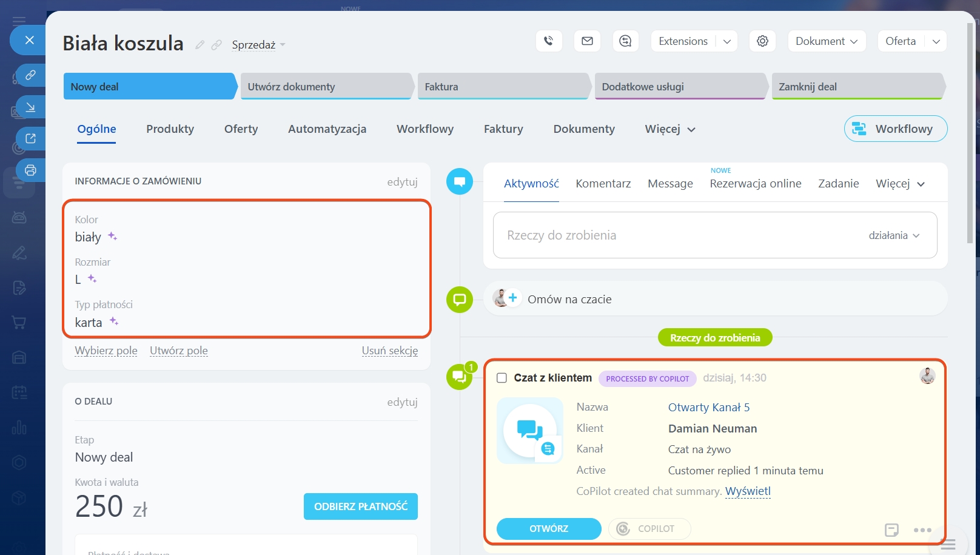Switch to the Produkty tab

click(170, 129)
